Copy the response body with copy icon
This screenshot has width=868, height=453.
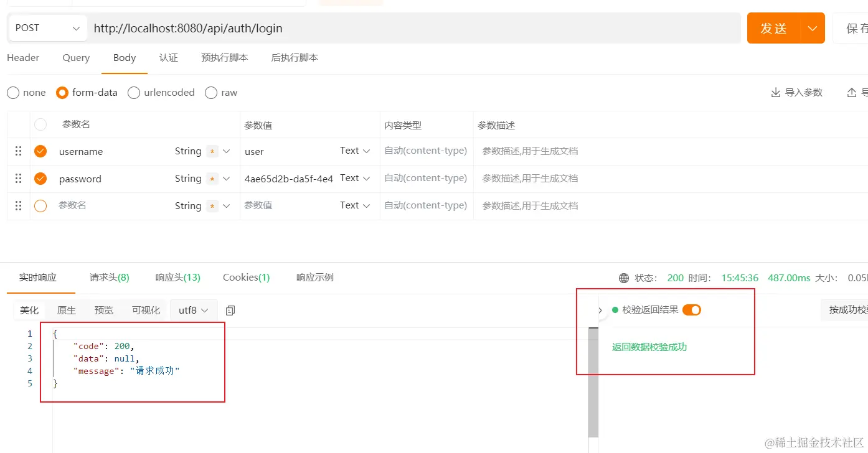[230, 310]
